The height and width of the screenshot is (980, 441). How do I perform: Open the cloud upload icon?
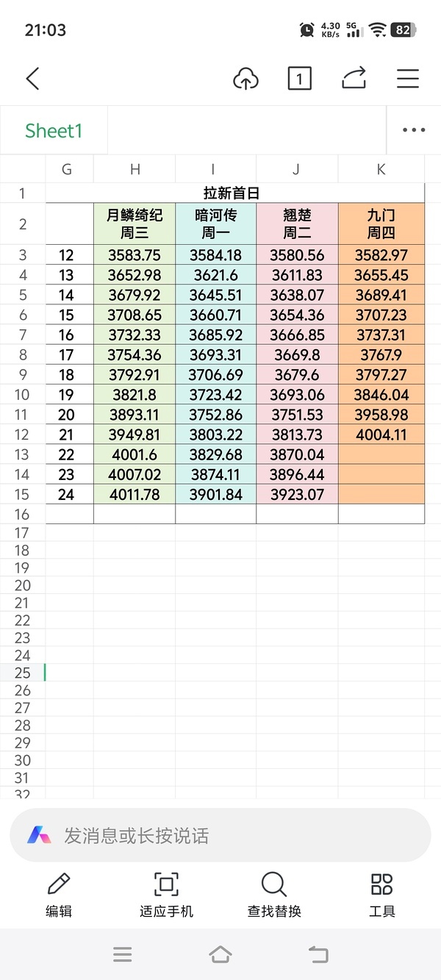pyautogui.click(x=245, y=79)
